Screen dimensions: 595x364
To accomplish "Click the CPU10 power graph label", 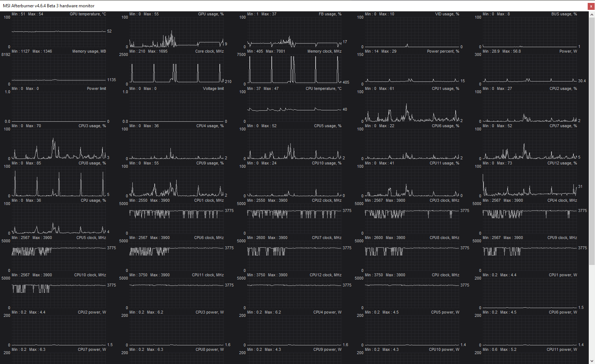I will [444, 349].
